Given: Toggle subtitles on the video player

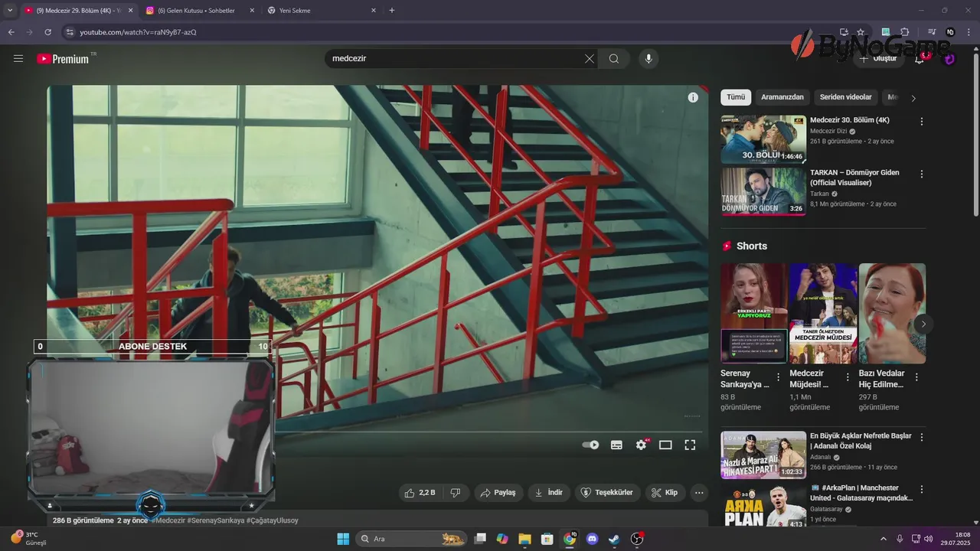Looking at the screenshot, I should point(616,445).
